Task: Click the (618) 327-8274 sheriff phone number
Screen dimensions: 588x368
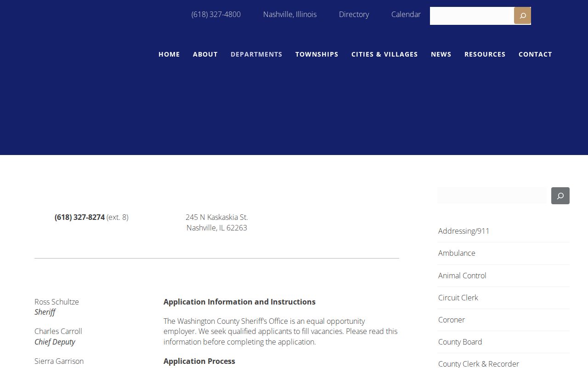Action: pos(79,217)
